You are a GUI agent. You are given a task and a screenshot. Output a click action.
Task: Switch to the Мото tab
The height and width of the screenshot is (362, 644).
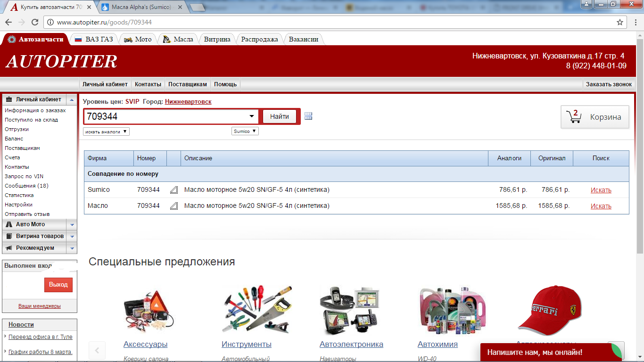click(138, 39)
